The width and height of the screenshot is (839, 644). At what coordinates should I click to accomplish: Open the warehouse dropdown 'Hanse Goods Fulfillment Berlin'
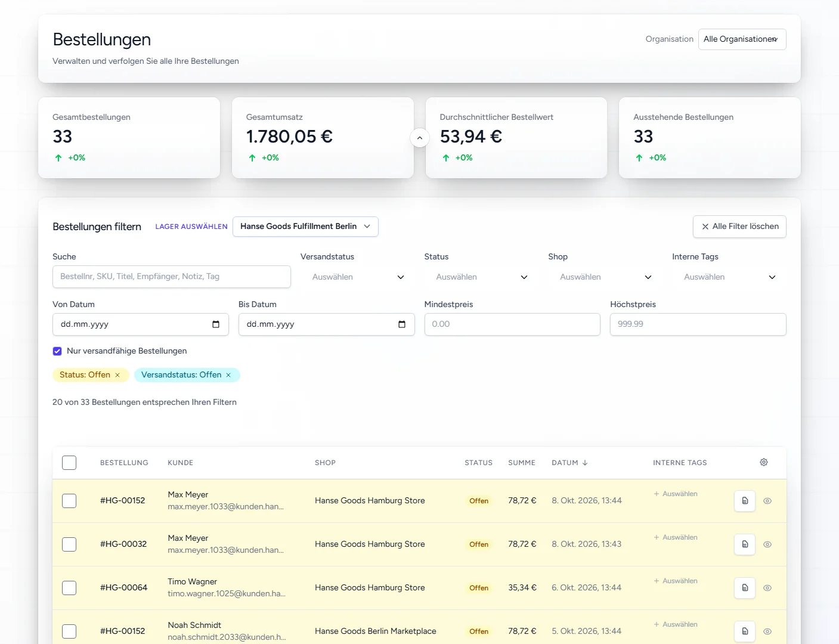coord(305,227)
